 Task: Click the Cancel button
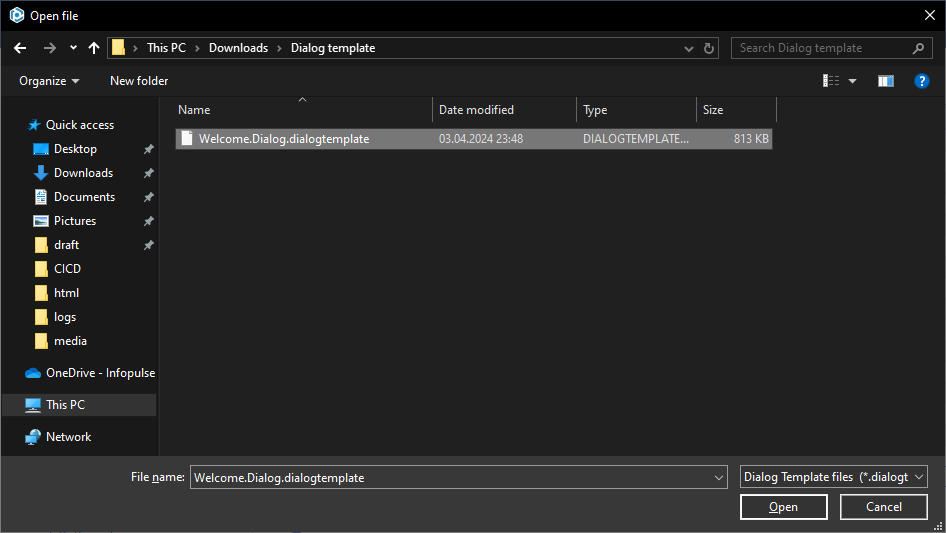(x=884, y=507)
